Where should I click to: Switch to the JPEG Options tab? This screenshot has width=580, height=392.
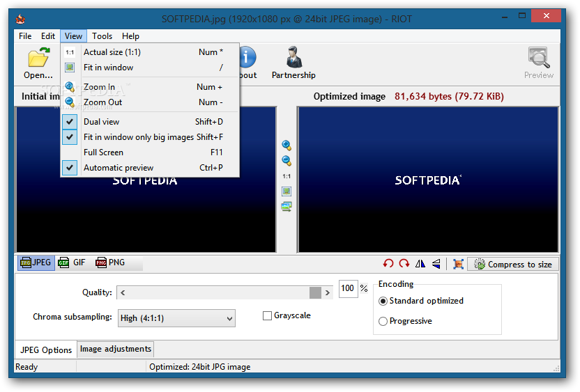coord(46,350)
